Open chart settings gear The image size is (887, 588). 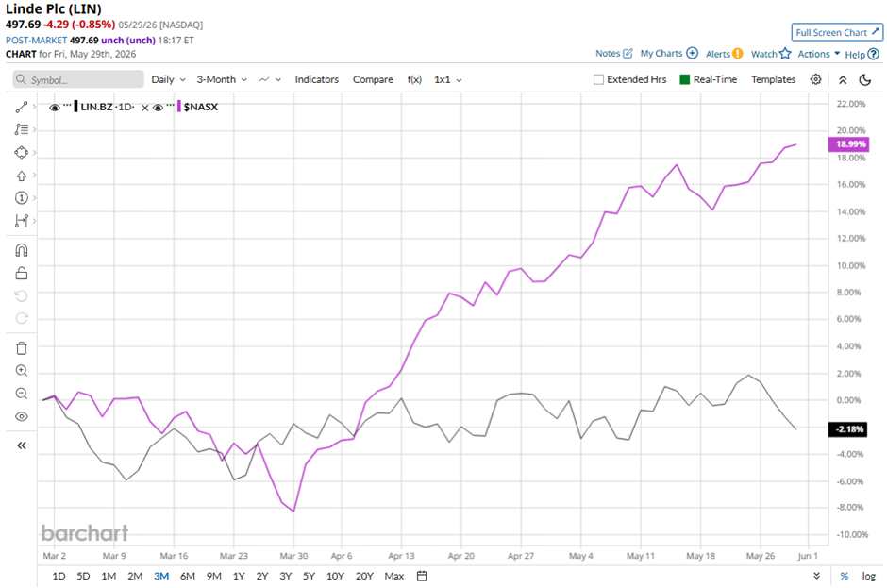(815, 79)
